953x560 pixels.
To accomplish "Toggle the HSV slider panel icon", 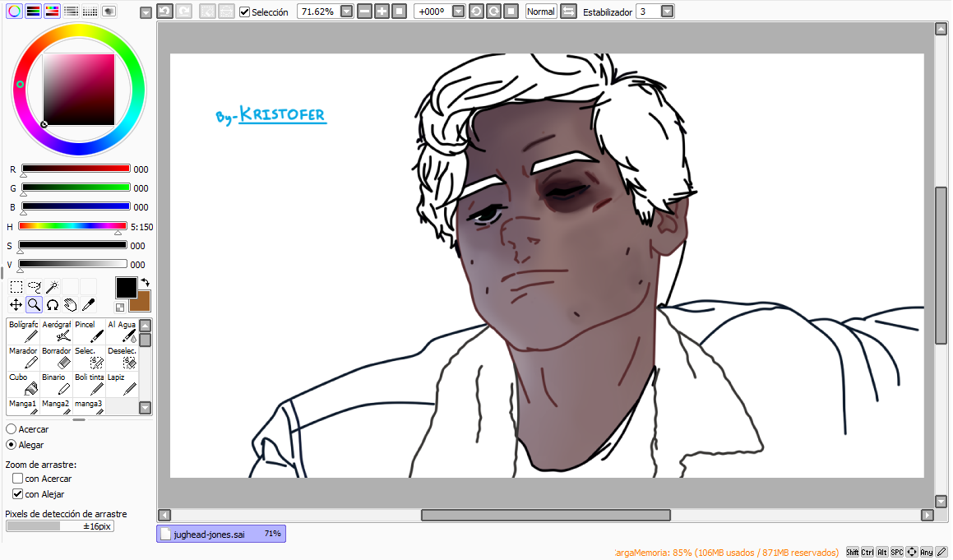I will click(x=53, y=11).
